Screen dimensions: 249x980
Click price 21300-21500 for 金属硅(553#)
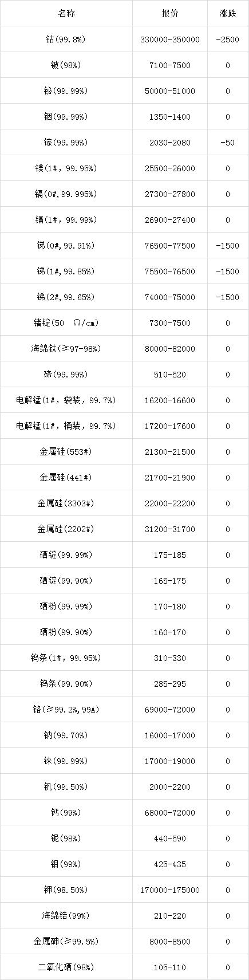pyautogui.click(x=170, y=452)
